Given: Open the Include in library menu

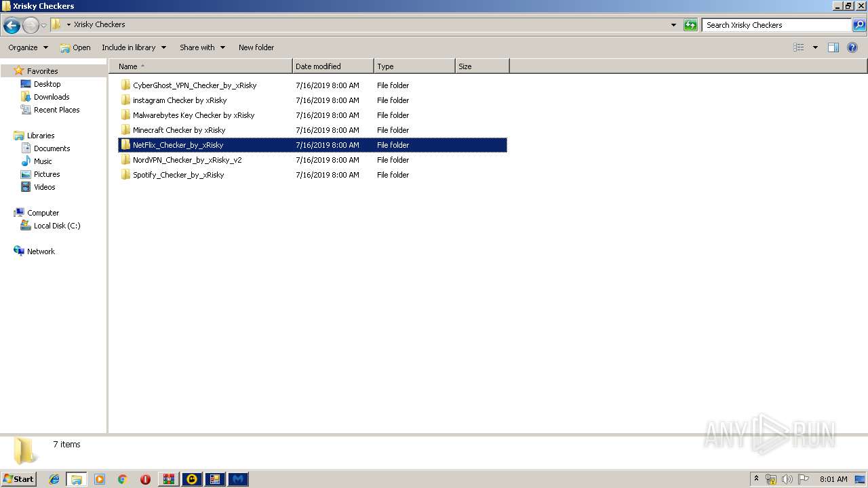Looking at the screenshot, I should click(x=134, y=47).
